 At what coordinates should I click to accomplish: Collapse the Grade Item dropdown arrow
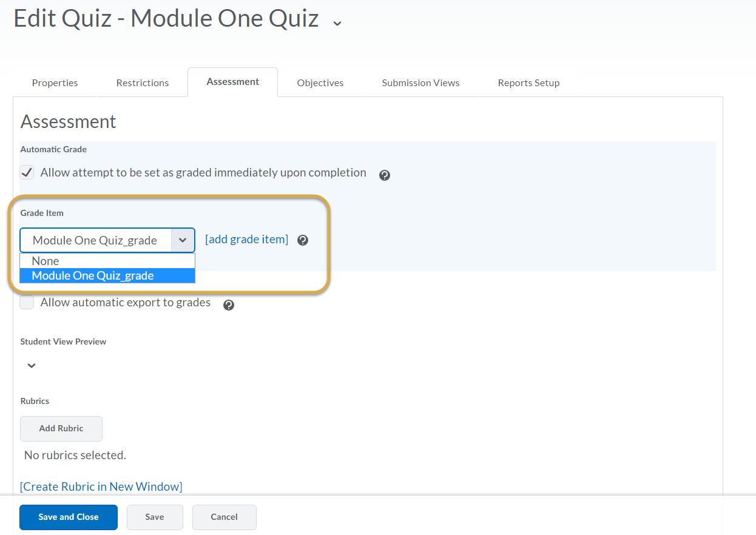pos(183,240)
